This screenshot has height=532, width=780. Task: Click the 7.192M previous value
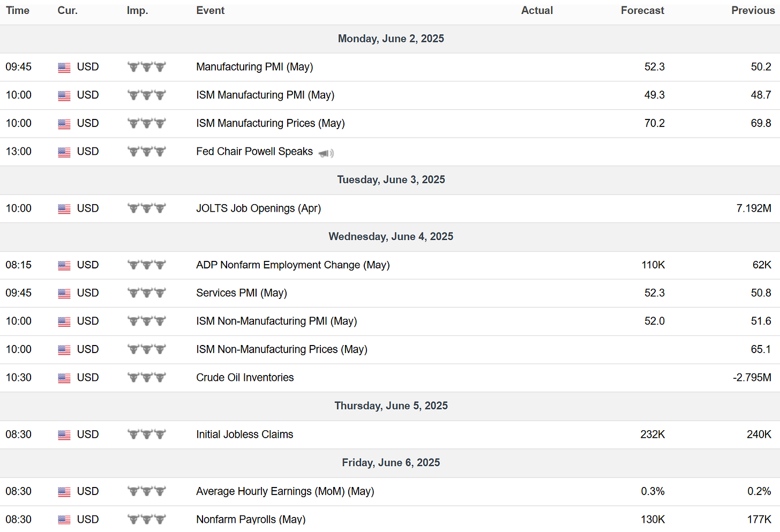(x=754, y=208)
